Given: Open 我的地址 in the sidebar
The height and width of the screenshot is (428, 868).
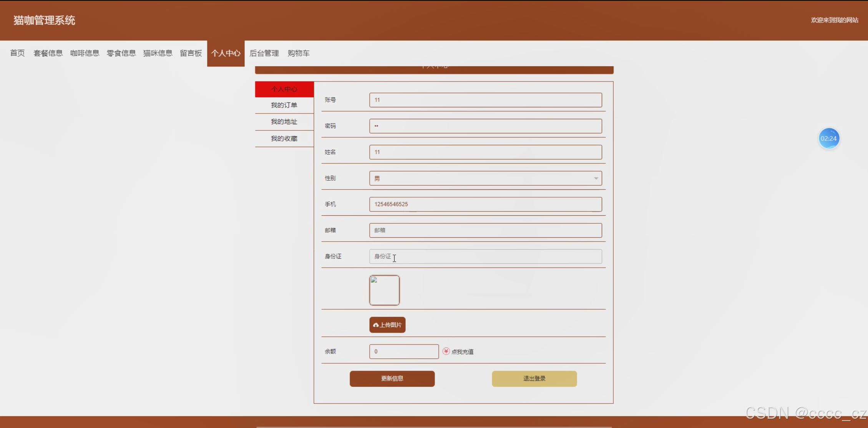Looking at the screenshot, I should coord(284,122).
